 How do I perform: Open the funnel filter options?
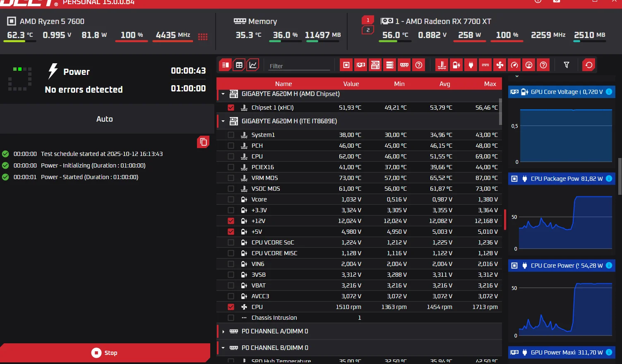click(x=567, y=65)
